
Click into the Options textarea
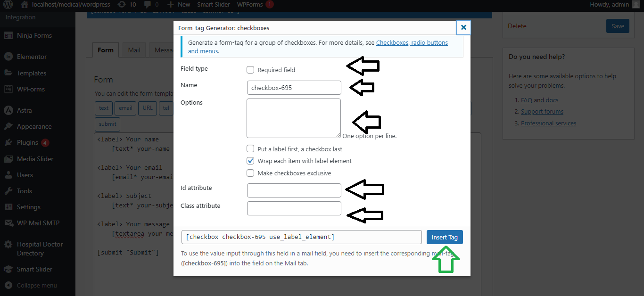tap(294, 118)
